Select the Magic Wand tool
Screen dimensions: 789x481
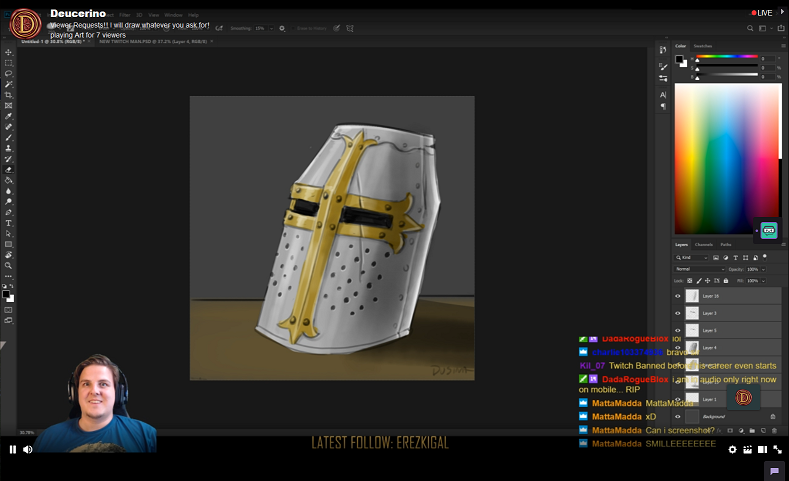(x=9, y=84)
